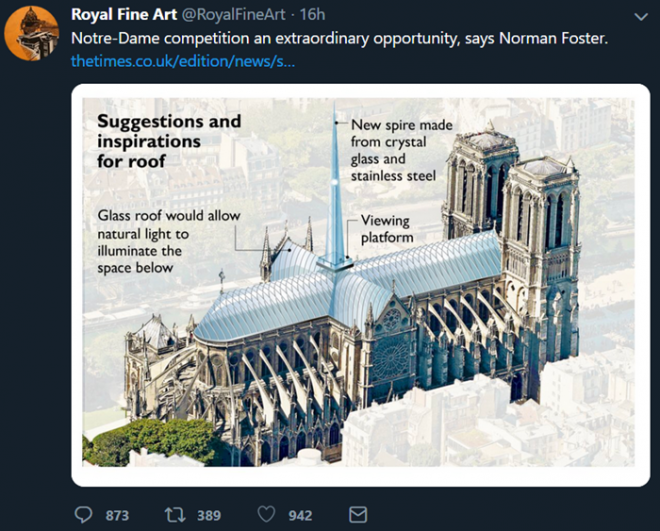
Task: Click the Royal Fine Art display name
Action: (123, 15)
